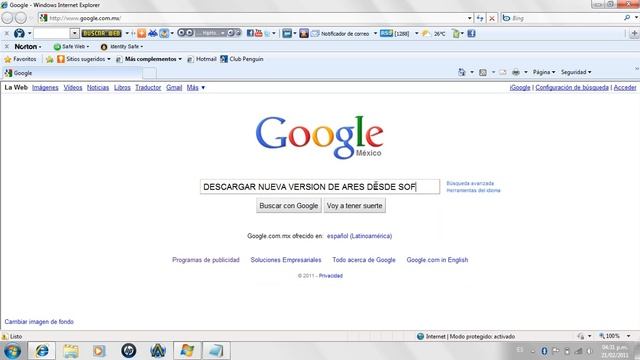Click the feeds icon in command bar
The height and width of the screenshot is (360, 640).
point(483,72)
